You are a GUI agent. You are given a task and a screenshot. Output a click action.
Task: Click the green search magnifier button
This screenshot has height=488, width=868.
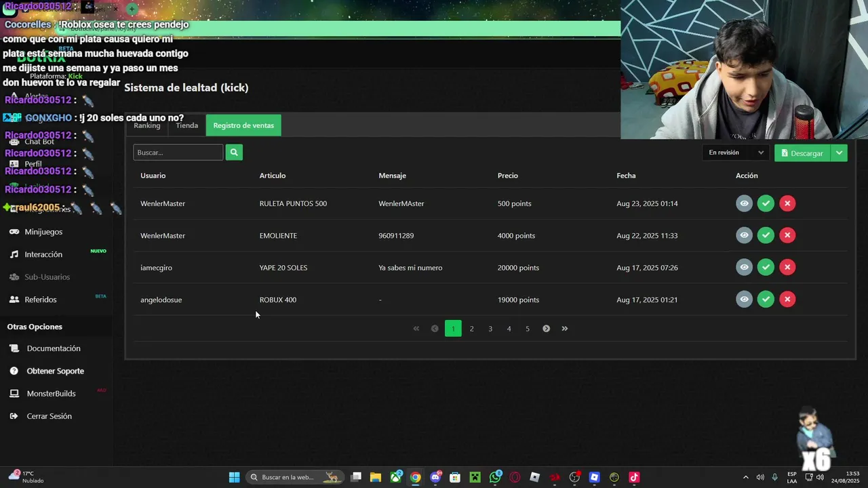click(x=234, y=152)
